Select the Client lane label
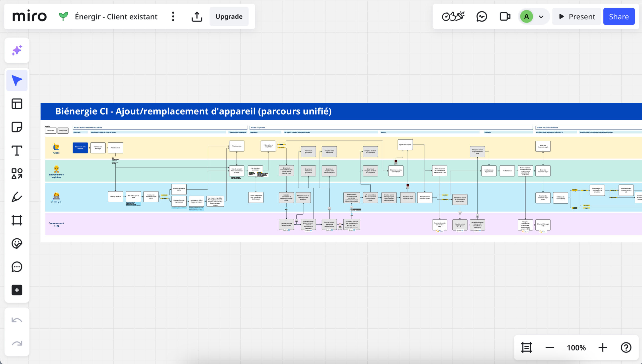 coord(56,153)
